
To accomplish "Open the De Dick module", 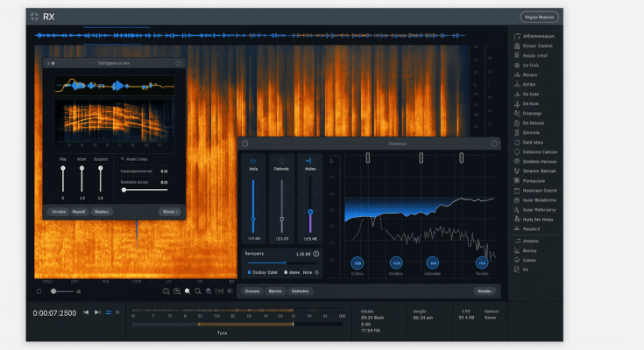I will (x=527, y=66).
